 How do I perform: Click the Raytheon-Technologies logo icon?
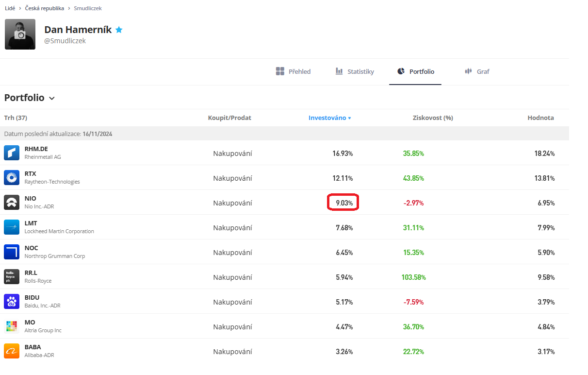click(12, 177)
